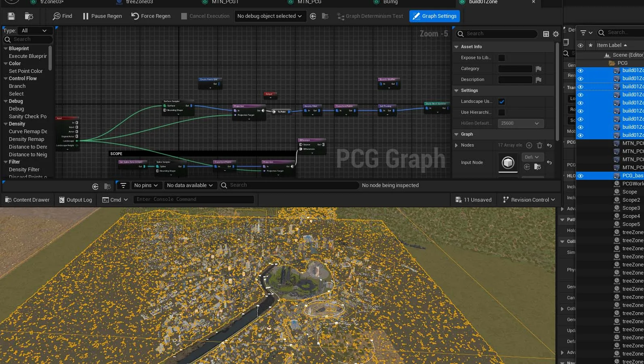Viewport: 644px width, 364px height.
Task: Collapse the Density category in palette
Action: click(x=6, y=124)
